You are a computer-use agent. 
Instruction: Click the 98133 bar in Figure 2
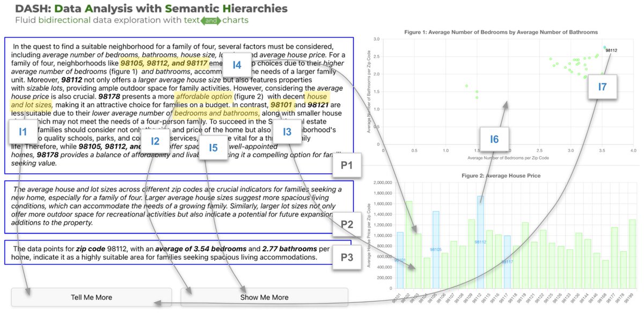[570, 268]
